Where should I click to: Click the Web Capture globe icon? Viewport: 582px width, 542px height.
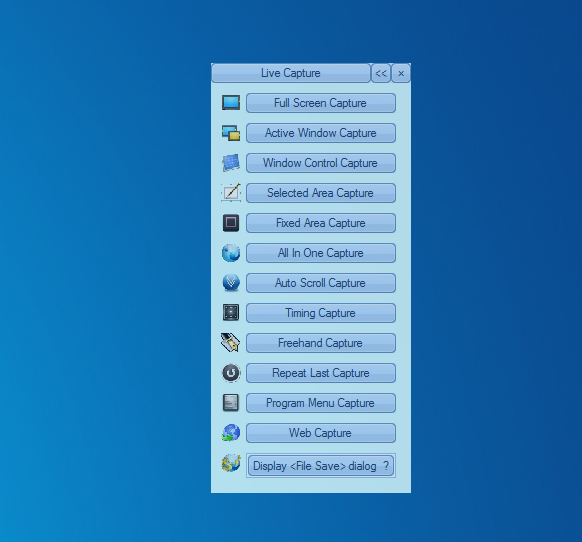coord(231,433)
